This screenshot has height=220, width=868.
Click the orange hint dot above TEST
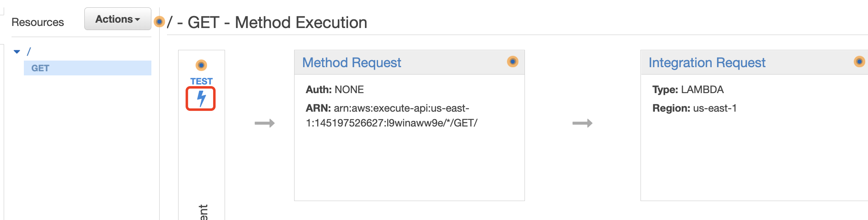[x=201, y=65]
